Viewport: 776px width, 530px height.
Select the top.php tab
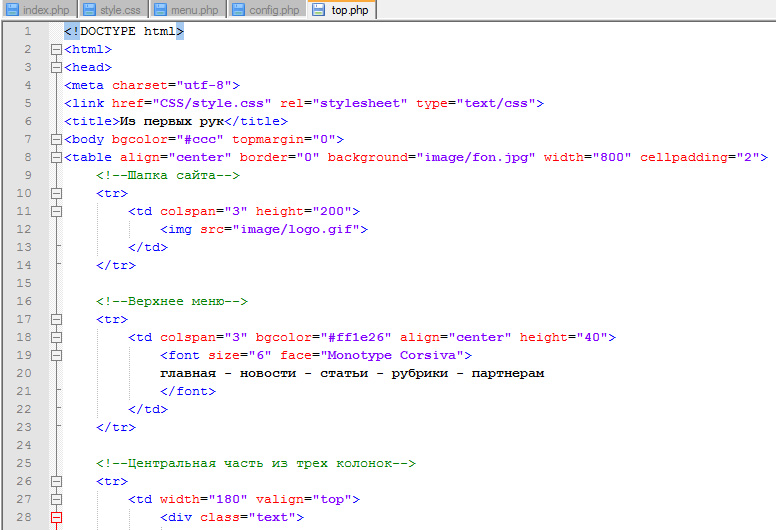[341, 9]
